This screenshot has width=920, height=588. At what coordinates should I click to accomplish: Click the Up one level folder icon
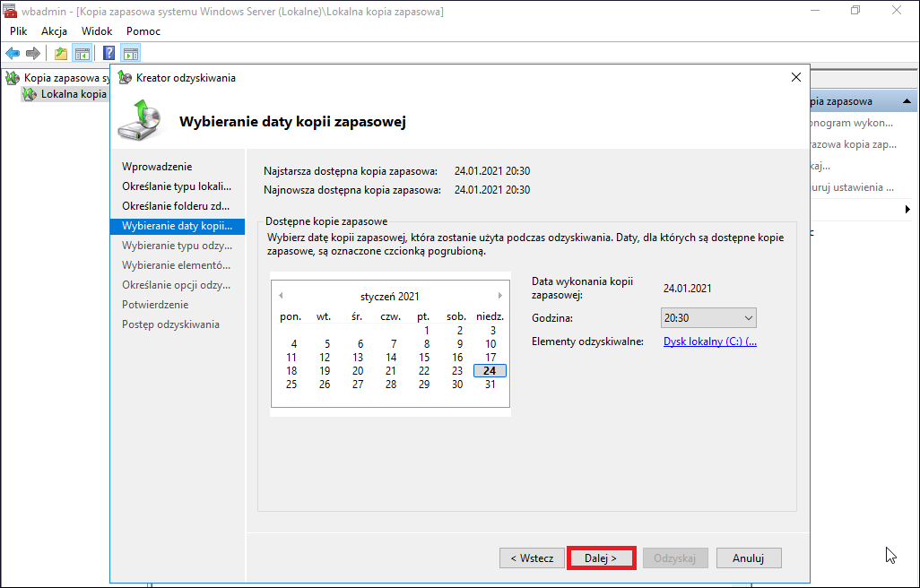[x=60, y=54]
